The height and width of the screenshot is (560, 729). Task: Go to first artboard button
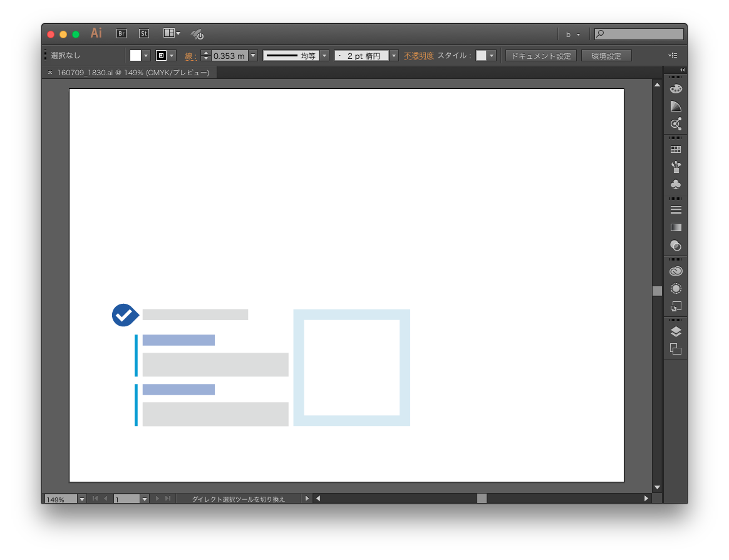click(95, 499)
